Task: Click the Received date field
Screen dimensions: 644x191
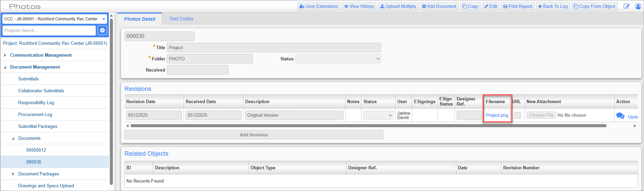Action: 198,70
